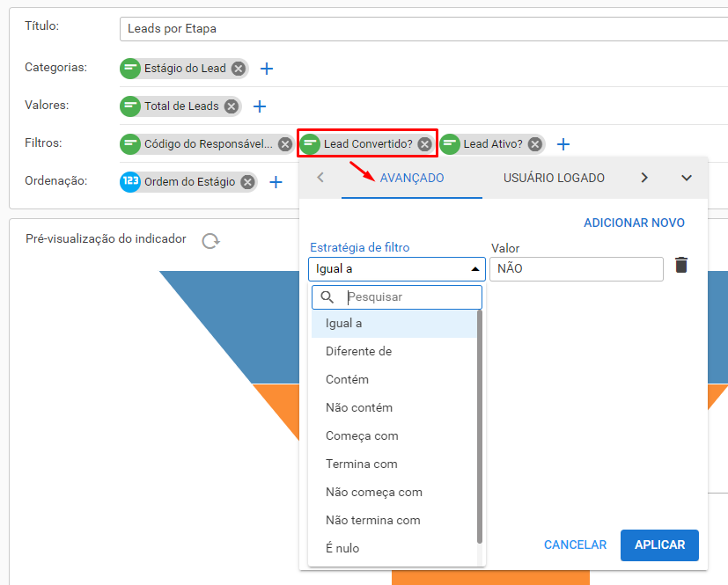The height and width of the screenshot is (585, 728).
Task: Add a new filter with plus icon
Action: [563, 144]
